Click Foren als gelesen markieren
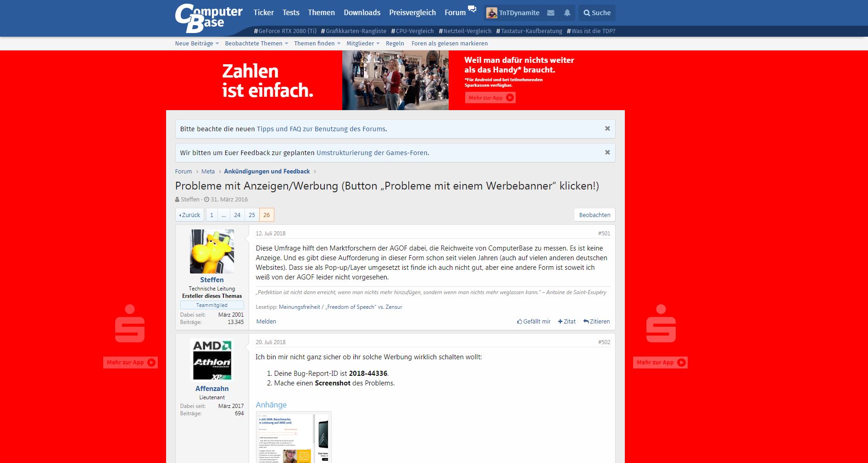 point(450,43)
